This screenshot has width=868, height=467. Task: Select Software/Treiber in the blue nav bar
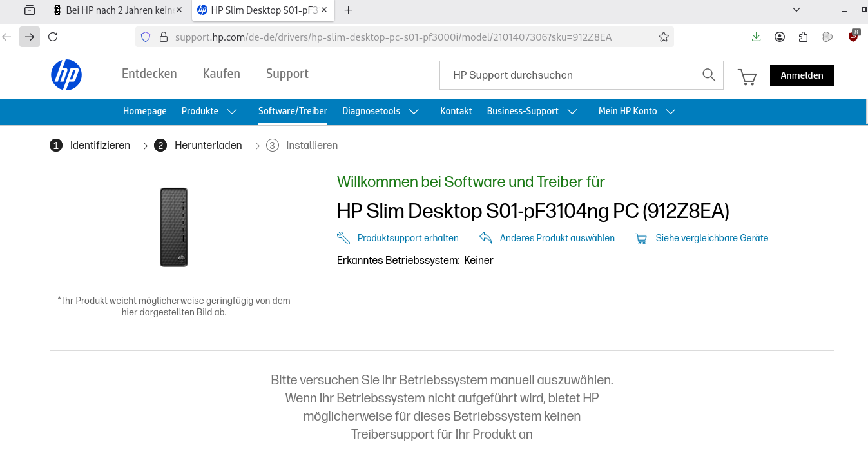click(x=293, y=111)
